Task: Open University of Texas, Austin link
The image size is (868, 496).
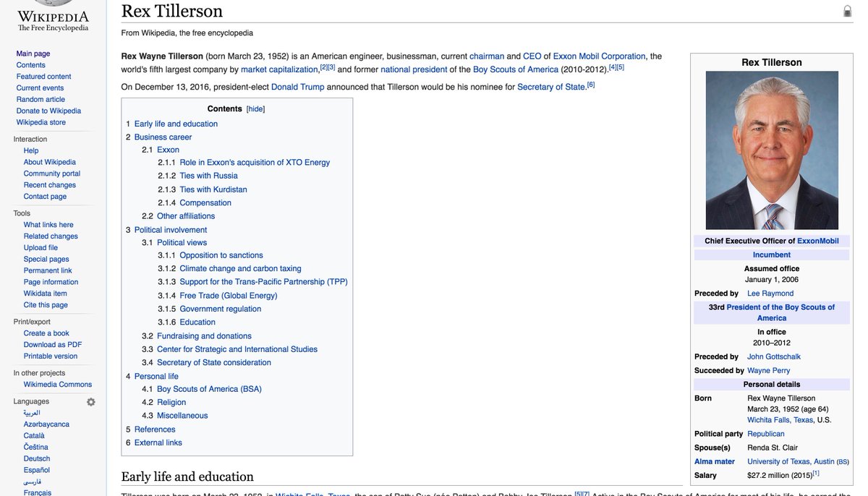Action: 791,462
